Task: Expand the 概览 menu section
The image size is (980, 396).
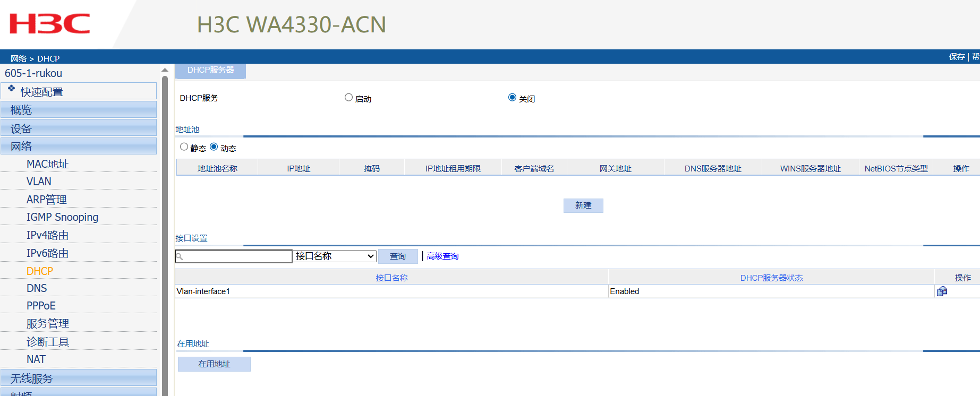Action: pos(79,110)
